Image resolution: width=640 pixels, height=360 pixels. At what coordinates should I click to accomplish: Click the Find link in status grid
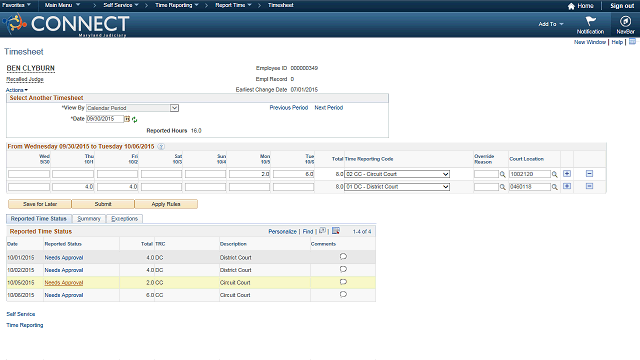tap(308, 231)
